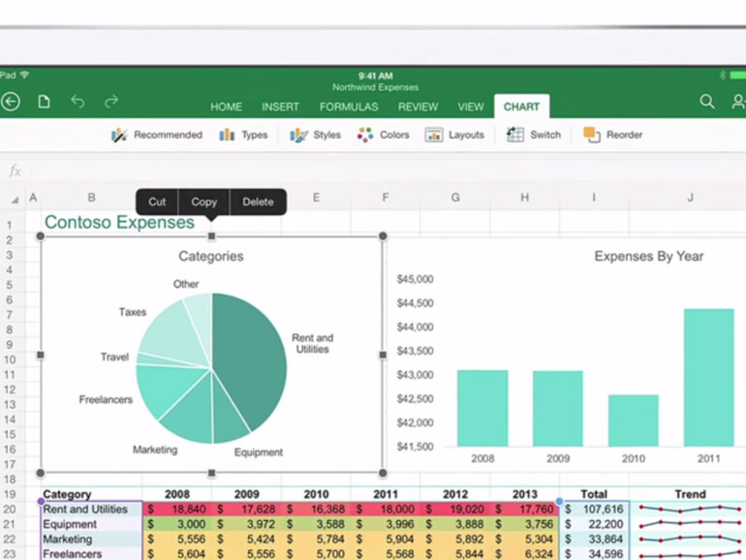The image size is (746, 560).
Task: Switch to the INSERT tab
Action: point(280,107)
